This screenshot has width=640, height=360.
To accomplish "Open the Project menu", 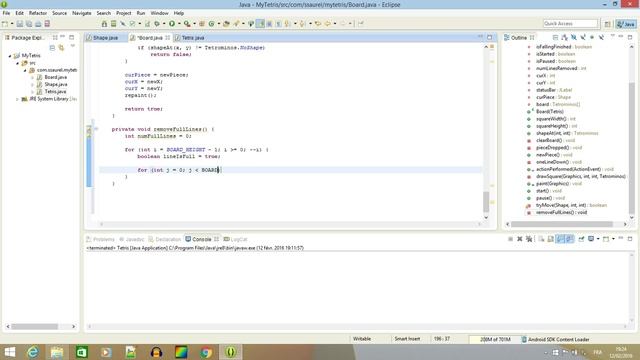I will coord(124,13).
